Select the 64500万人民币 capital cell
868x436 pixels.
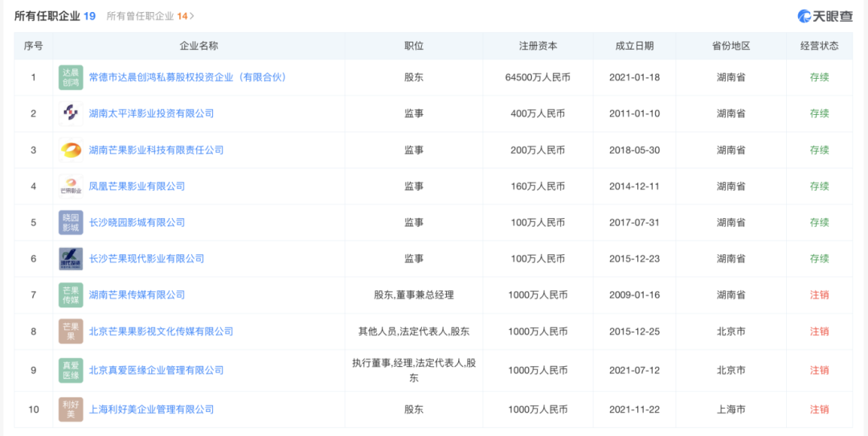(x=538, y=77)
